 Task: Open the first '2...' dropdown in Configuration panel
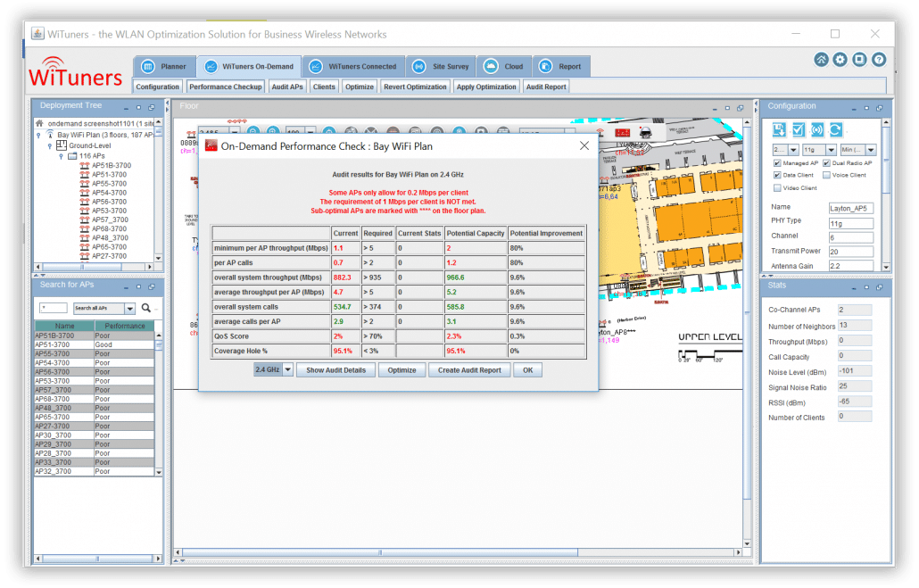[793, 150]
